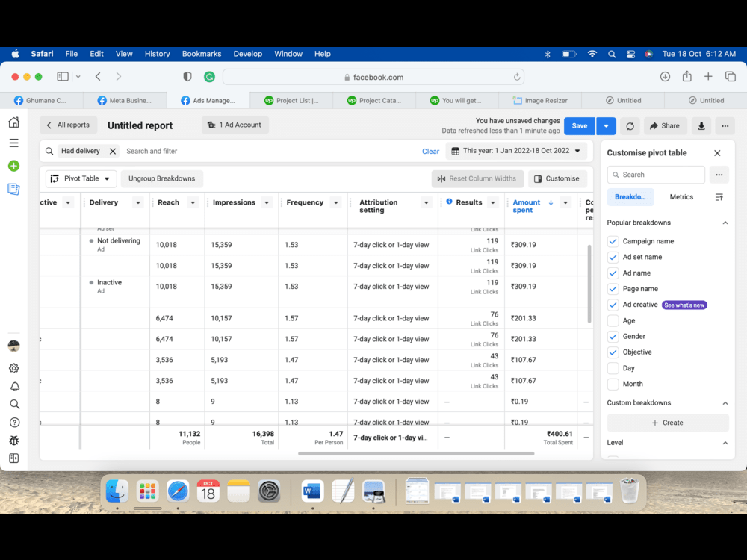Screen dimensions: 747x560
Task: Open the Amount spent column dropdown
Action: (565, 202)
